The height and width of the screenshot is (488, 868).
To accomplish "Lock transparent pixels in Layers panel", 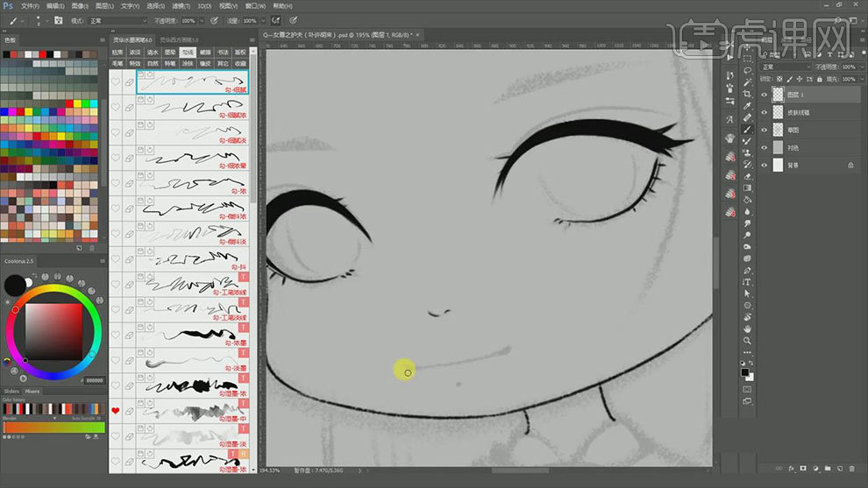I will (779, 79).
